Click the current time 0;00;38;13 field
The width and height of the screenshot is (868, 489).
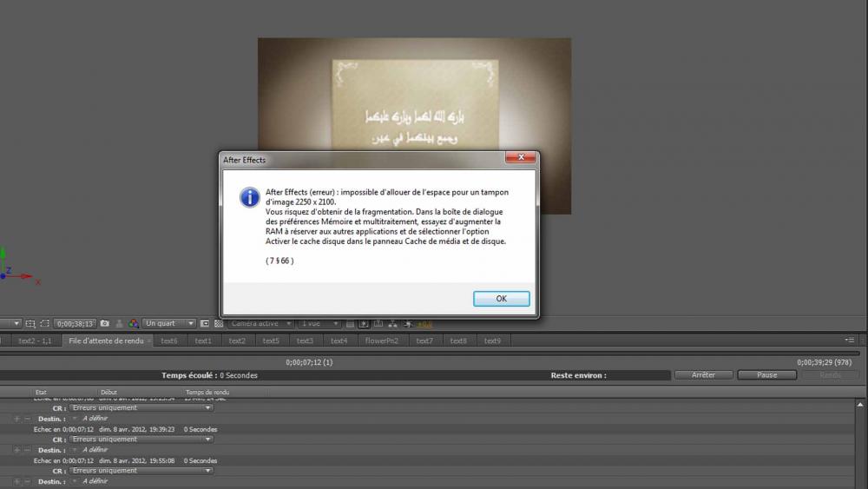click(75, 323)
